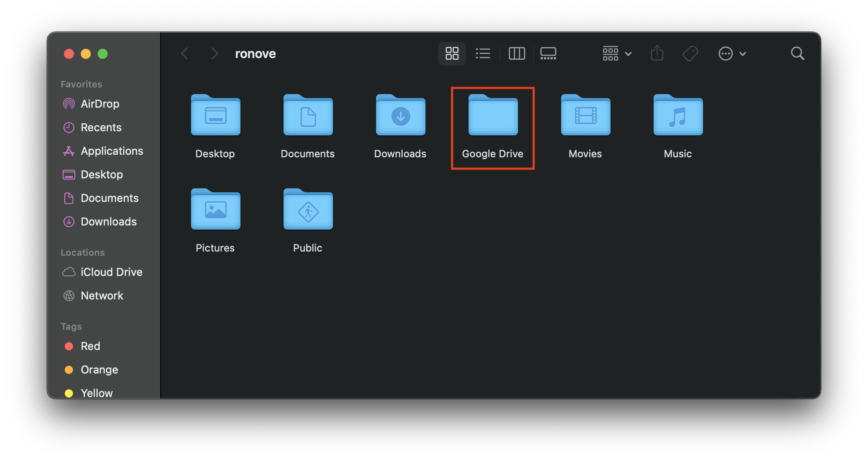Open the Group By dropdown
The height and width of the screenshot is (461, 868).
click(x=617, y=53)
